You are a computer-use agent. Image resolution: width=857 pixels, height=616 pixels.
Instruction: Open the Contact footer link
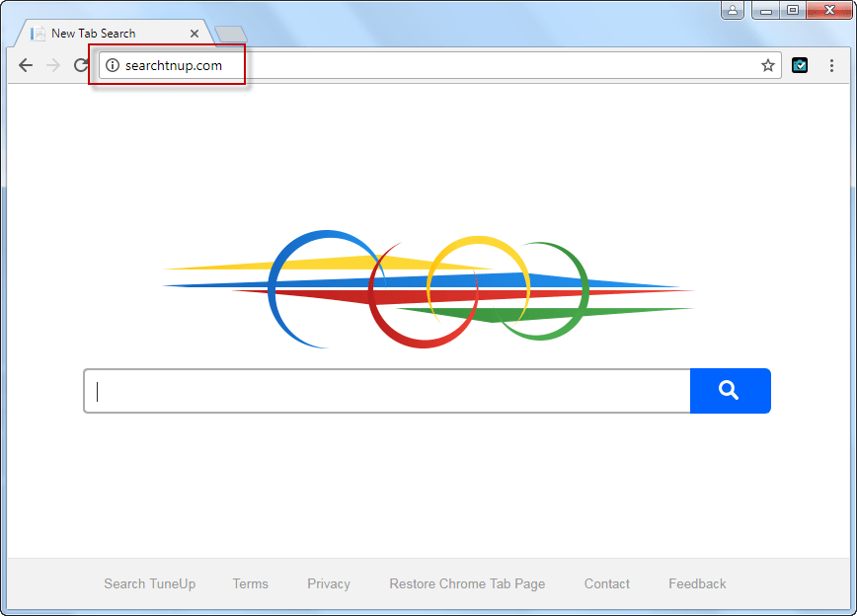[x=606, y=583]
